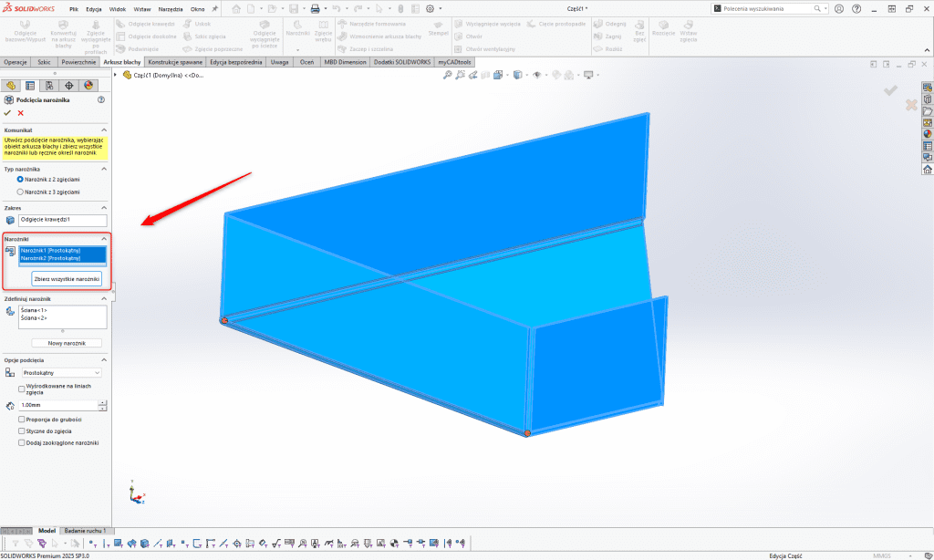934x560 pixels.
Task: Confirm corner relief with green checkmark
Action: (x=7, y=112)
